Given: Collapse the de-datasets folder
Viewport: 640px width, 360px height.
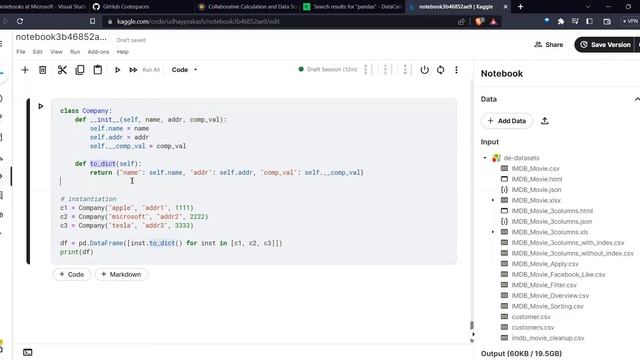Looking at the screenshot, I should pos(485,158).
